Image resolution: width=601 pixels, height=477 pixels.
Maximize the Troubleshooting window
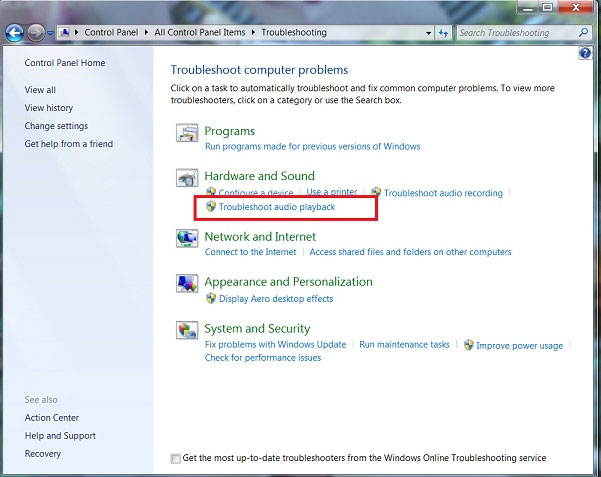click(547, 7)
